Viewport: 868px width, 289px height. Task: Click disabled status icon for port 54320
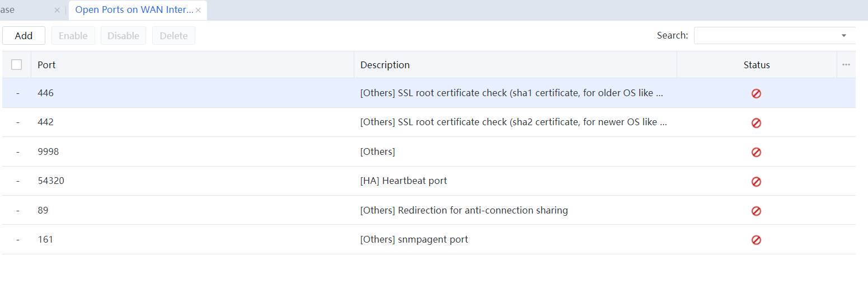[x=756, y=182]
